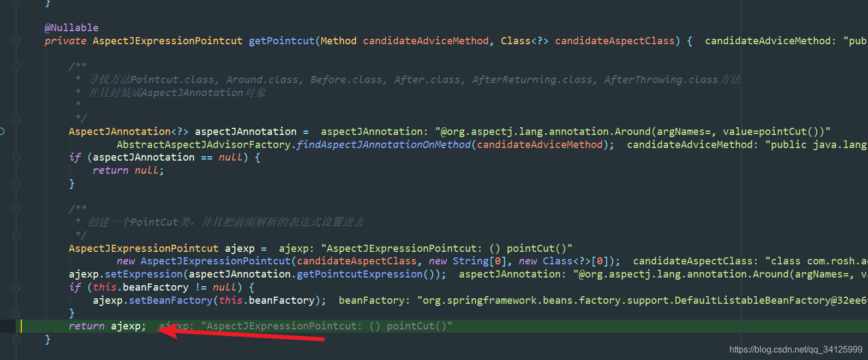Click Around.class in the first comment

click(x=262, y=80)
